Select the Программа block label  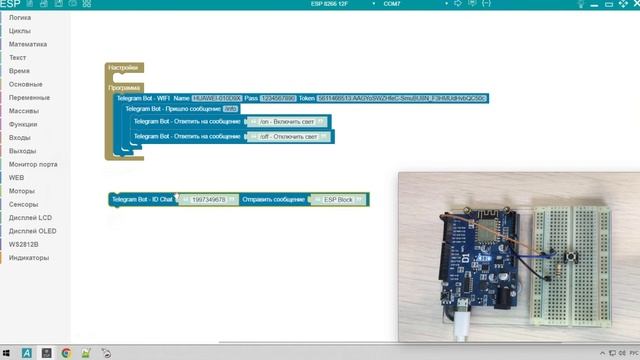click(124, 88)
